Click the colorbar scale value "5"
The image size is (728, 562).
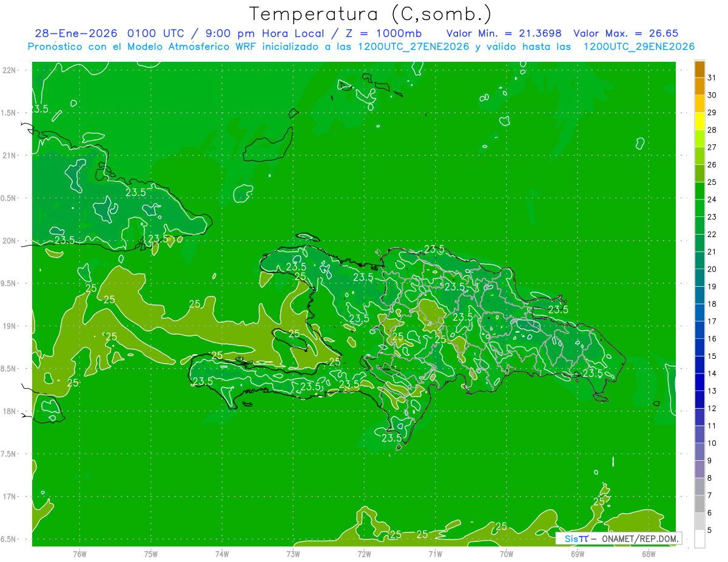click(x=710, y=530)
